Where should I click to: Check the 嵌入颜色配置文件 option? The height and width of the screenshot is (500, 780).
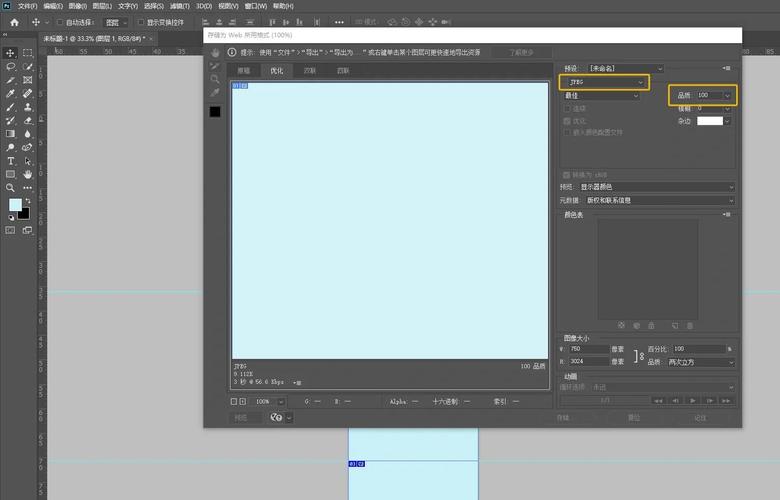(567, 132)
